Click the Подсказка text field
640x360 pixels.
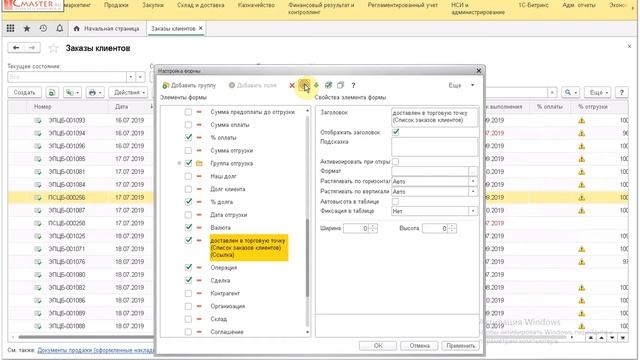coord(434,147)
